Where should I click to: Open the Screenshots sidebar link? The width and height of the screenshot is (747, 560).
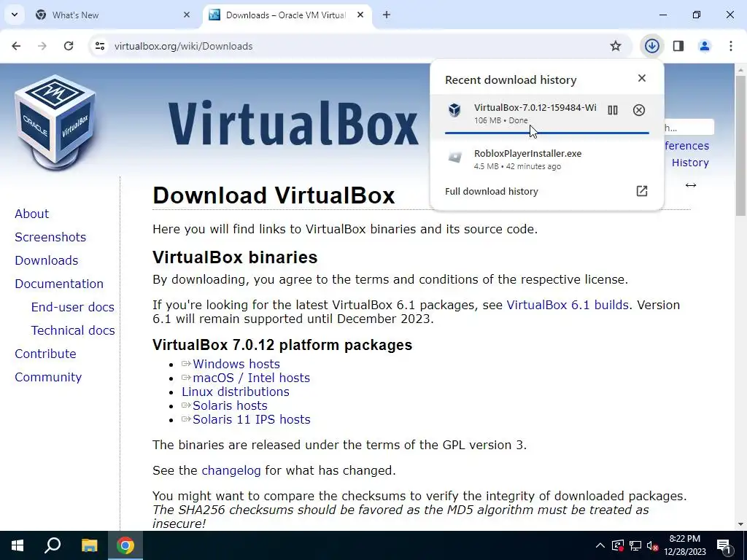[50, 237]
